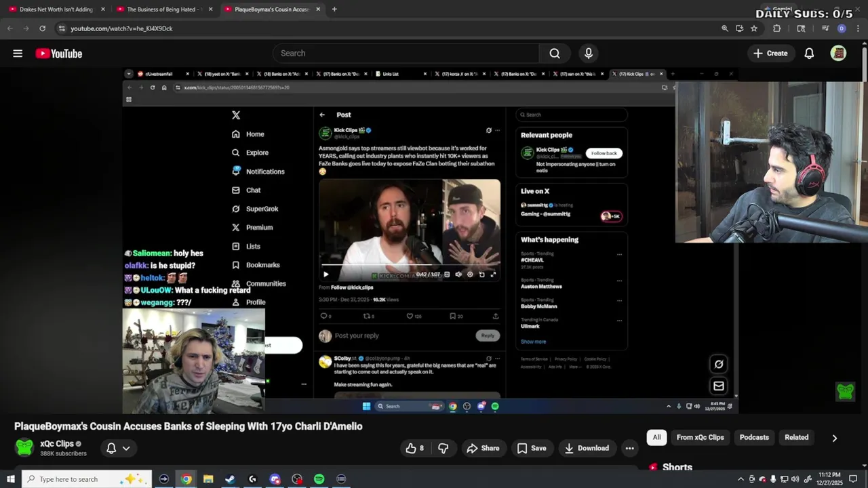This screenshot has width=868, height=488.
Task: Open more actions three-dot menu under video
Action: tap(629, 448)
